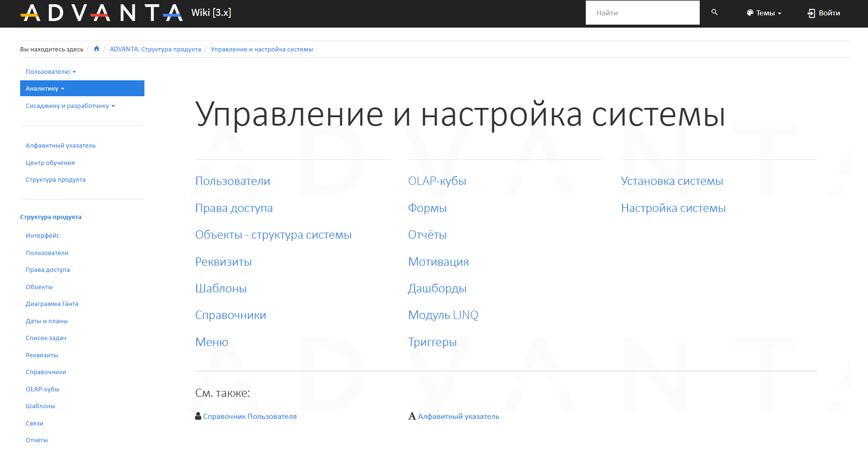Open the Модуль LINQ page
Image resolution: width=868 pixels, height=453 pixels.
click(x=443, y=315)
